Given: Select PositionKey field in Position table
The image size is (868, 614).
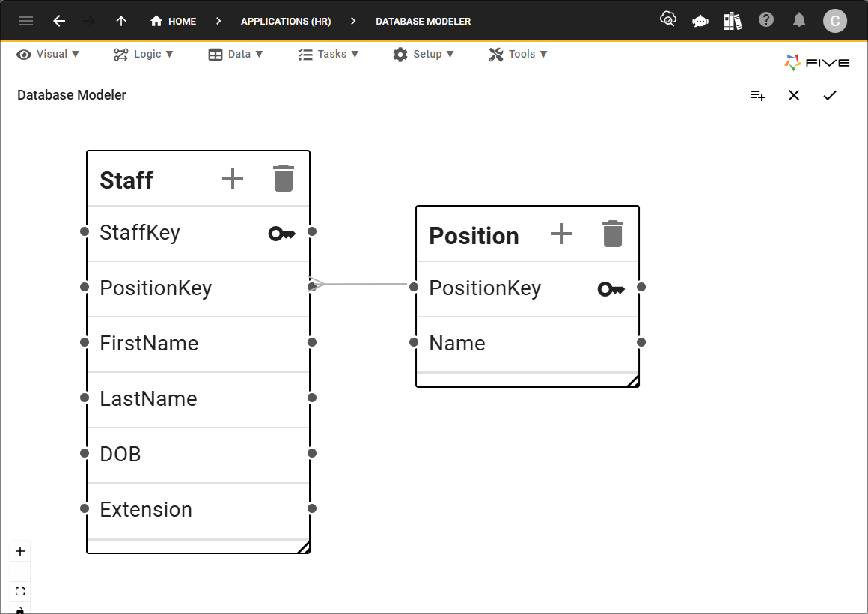Looking at the screenshot, I should [x=528, y=289].
